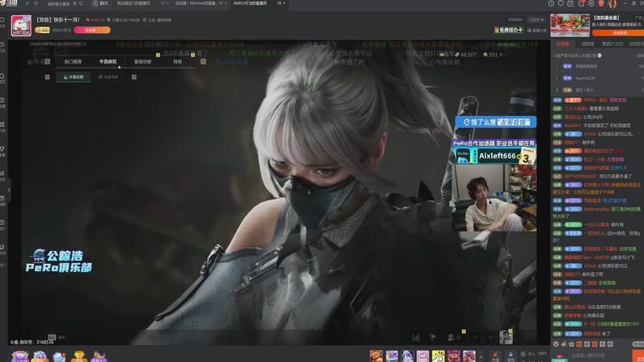Switch to the 活跃榜 tab
The height and width of the screenshot is (362, 644).
[x=588, y=44]
